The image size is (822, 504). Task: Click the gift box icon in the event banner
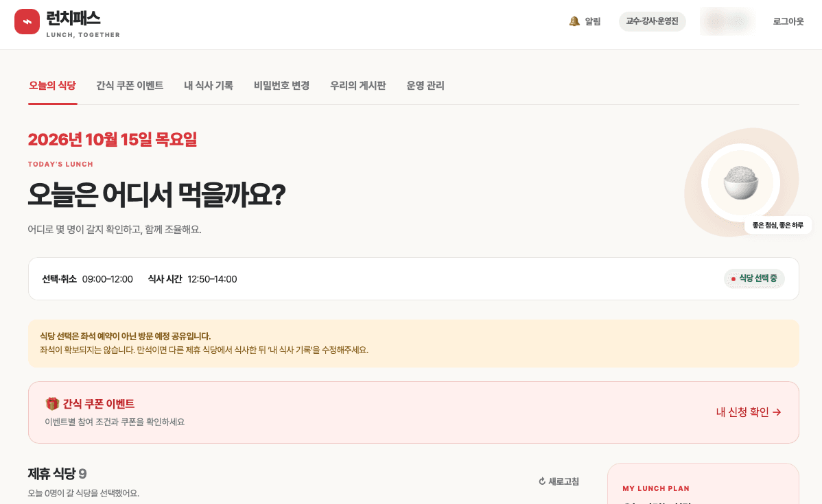pyautogui.click(x=52, y=403)
